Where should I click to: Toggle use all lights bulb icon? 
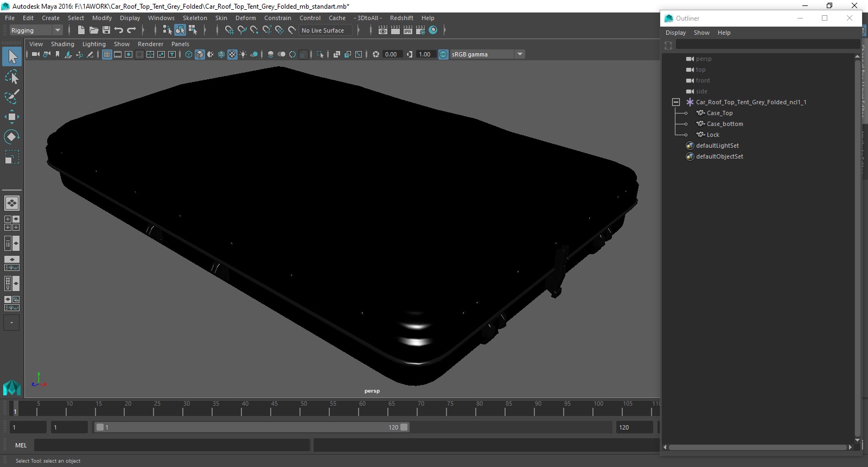(243, 54)
